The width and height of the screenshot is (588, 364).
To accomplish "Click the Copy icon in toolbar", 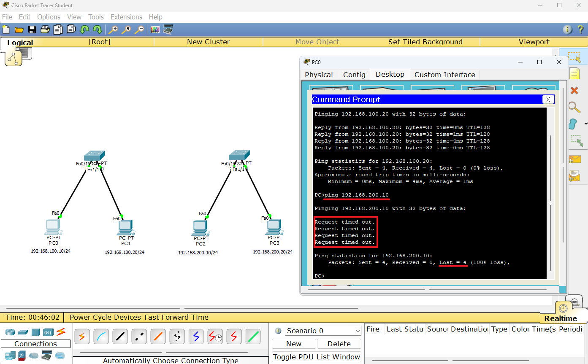I will [58, 30].
